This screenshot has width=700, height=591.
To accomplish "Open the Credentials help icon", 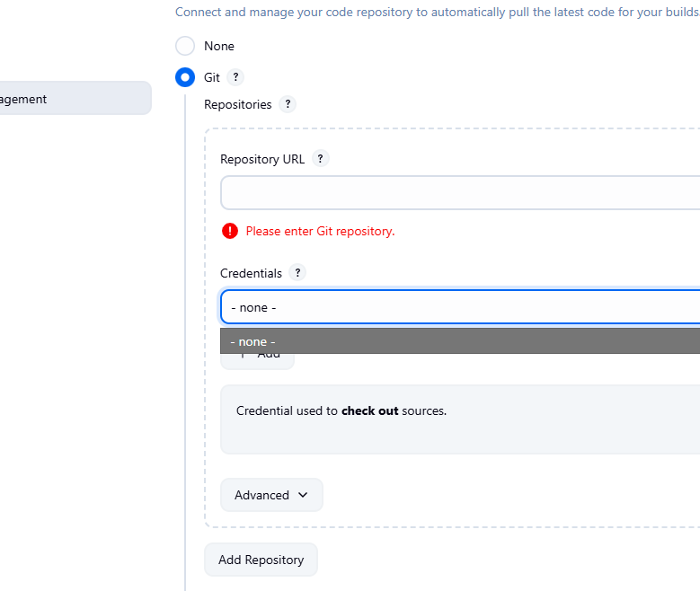I will (298, 273).
